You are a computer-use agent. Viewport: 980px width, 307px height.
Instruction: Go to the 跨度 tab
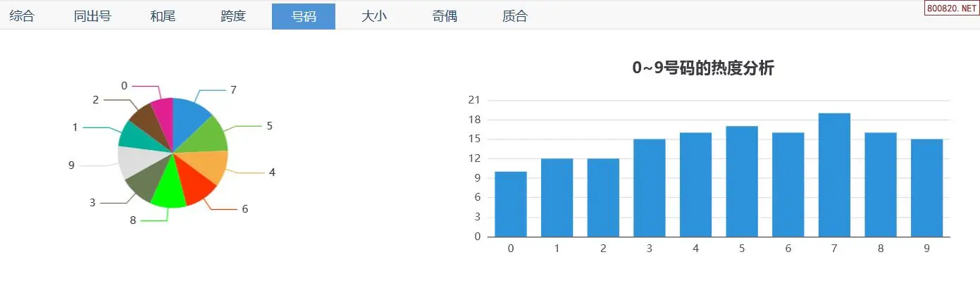[233, 16]
